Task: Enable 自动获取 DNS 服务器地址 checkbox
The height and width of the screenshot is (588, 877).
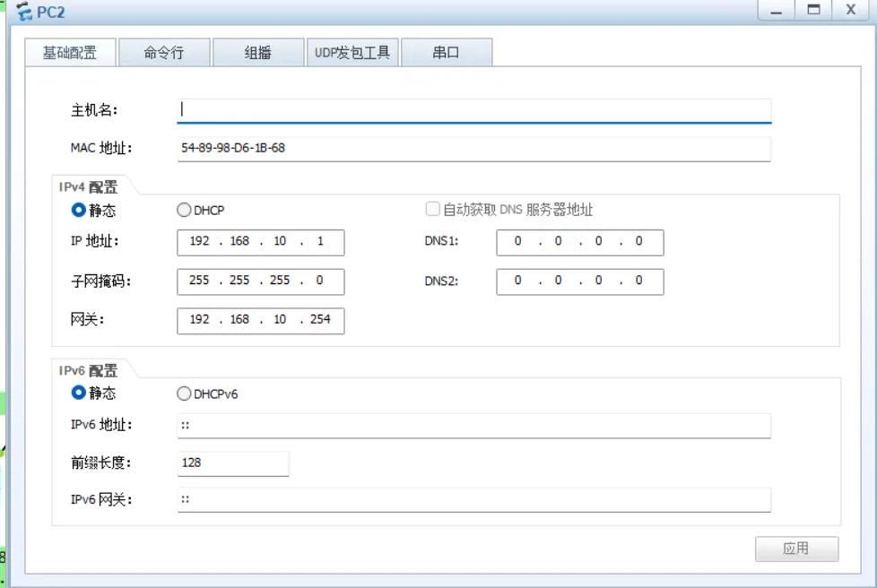Action: [x=432, y=209]
